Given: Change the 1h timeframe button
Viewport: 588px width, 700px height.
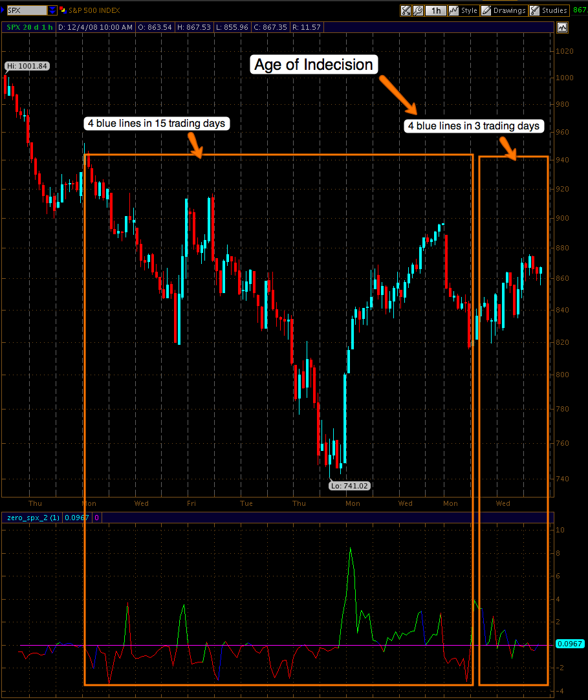Looking at the screenshot, I should click(436, 10).
